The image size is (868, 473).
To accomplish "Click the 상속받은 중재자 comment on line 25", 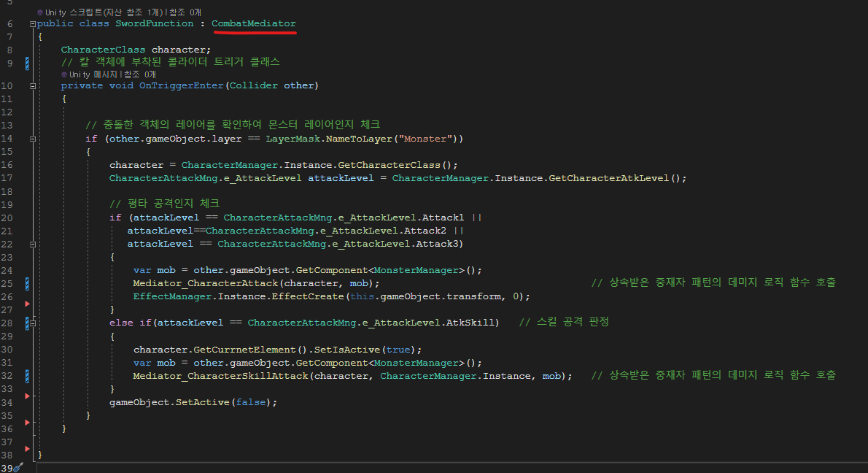I will (713, 283).
